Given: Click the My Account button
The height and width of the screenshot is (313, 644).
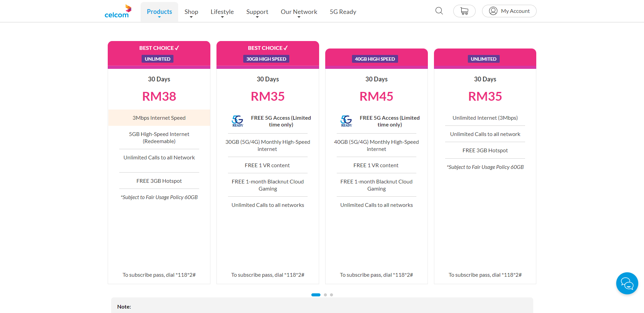Looking at the screenshot, I should [x=509, y=11].
